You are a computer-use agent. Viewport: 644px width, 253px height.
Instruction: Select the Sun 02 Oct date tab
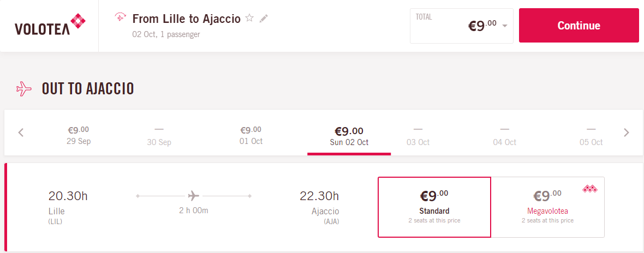point(349,136)
